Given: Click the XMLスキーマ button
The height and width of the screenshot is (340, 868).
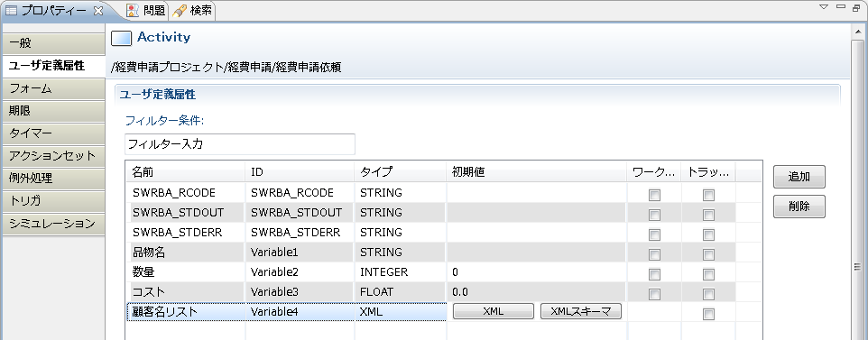Looking at the screenshot, I should [x=581, y=311].
